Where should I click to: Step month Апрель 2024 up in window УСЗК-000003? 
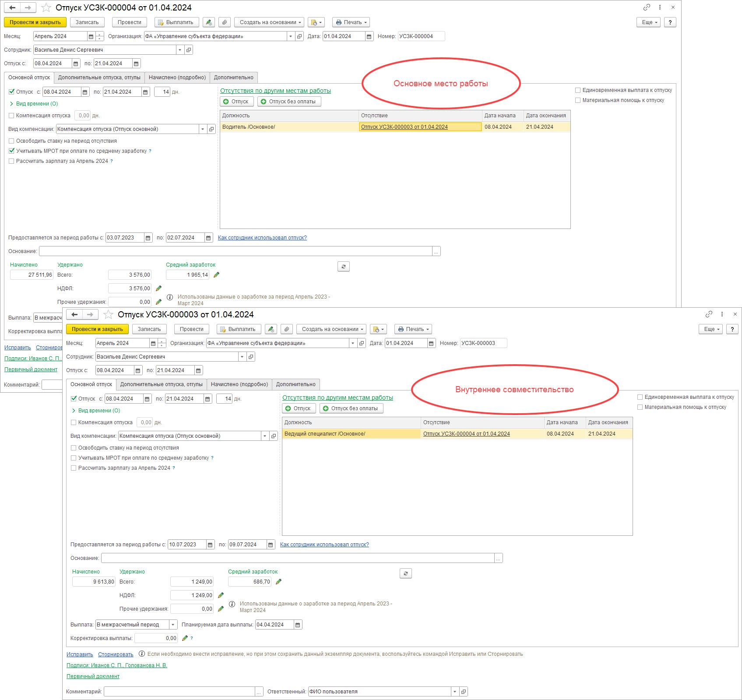click(162, 341)
